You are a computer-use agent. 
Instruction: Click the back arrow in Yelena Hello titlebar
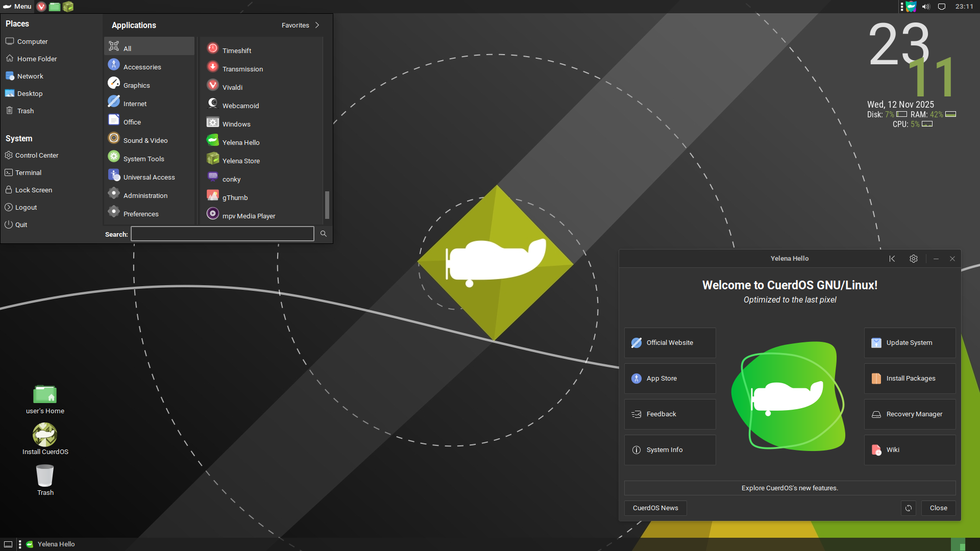coord(892,259)
